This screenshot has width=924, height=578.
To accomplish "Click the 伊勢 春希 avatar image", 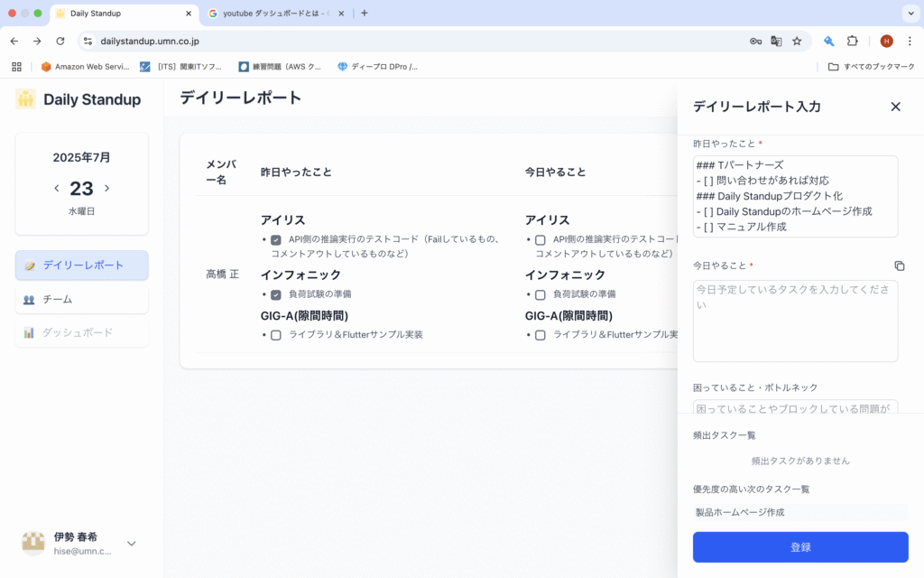I will pyautogui.click(x=33, y=543).
